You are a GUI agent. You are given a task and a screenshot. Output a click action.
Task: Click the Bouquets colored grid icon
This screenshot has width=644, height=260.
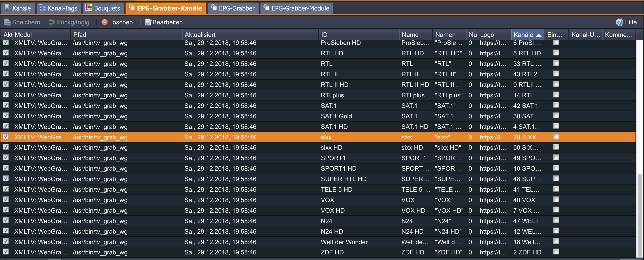click(x=89, y=8)
